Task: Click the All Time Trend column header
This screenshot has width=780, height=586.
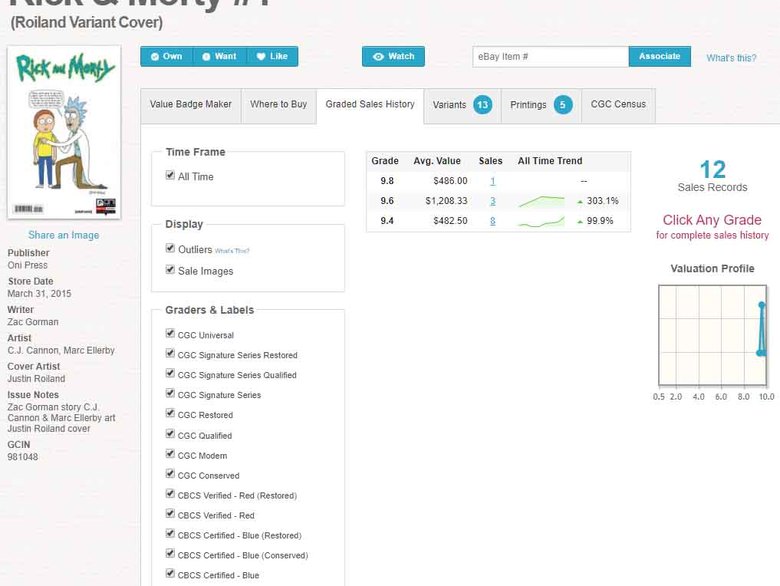Action: (550, 161)
